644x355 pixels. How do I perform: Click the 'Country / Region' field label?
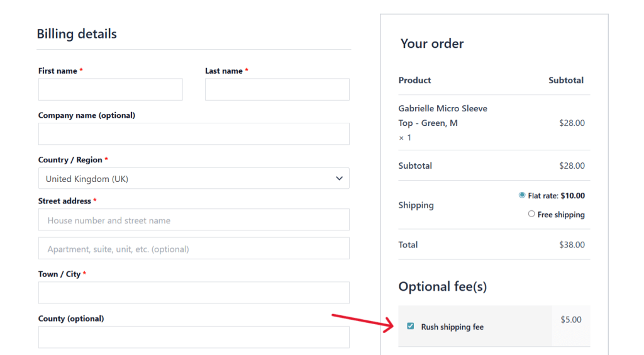point(70,160)
